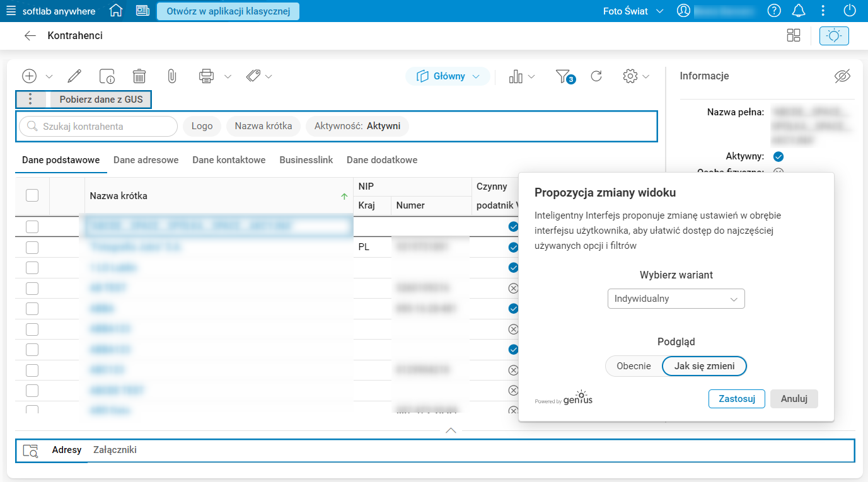The width and height of the screenshot is (868, 482).
Task: Switch to Dane kontaktowe tab
Action: [x=229, y=160]
